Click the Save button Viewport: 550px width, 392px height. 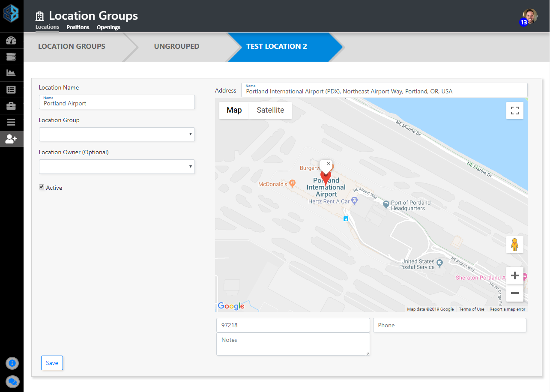pyautogui.click(x=52, y=363)
